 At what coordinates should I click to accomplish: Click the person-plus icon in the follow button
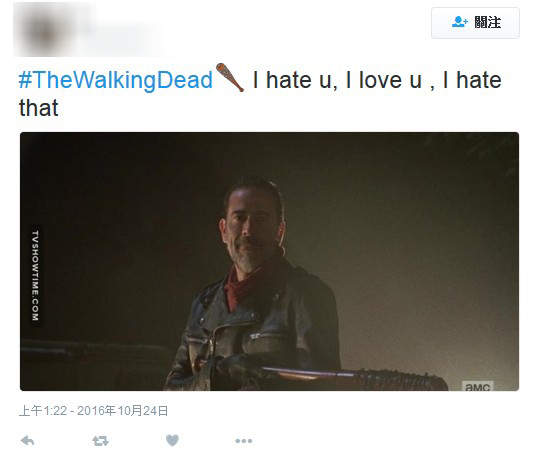coord(460,22)
